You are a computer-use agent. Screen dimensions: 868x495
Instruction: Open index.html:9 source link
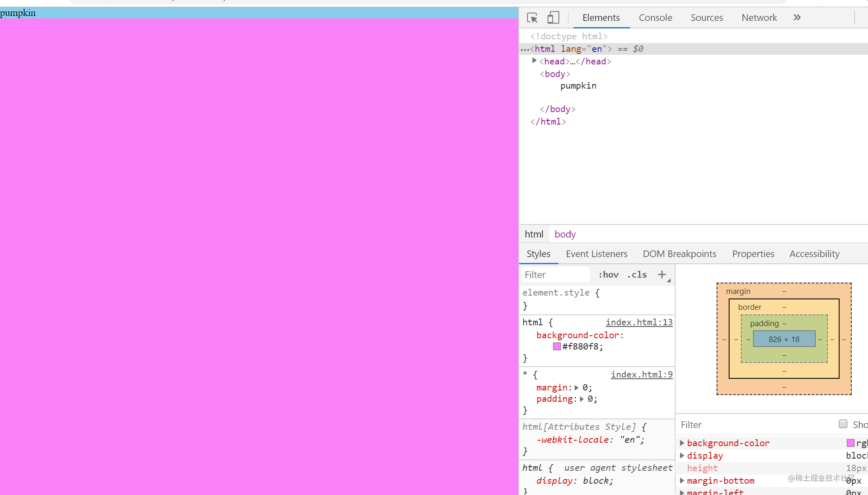(x=642, y=374)
